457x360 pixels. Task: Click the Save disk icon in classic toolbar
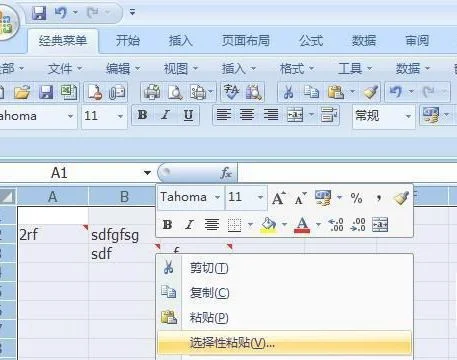click(46, 92)
